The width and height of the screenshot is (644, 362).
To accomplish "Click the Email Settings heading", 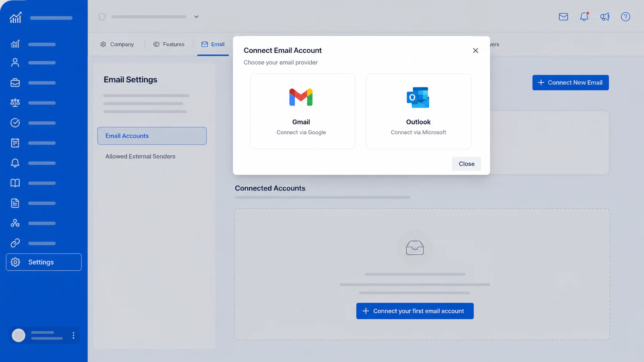I will (x=130, y=80).
